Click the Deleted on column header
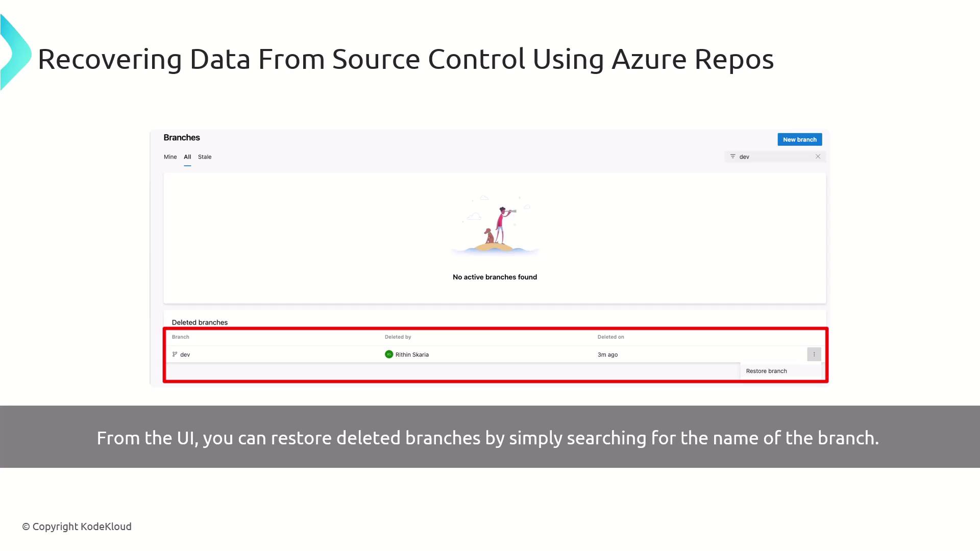 pyautogui.click(x=610, y=337)
